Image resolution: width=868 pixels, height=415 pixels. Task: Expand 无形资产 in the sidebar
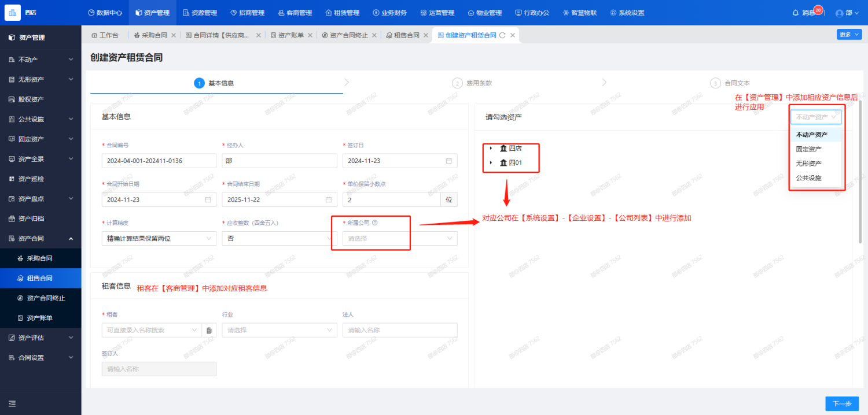tap(41, 79)
